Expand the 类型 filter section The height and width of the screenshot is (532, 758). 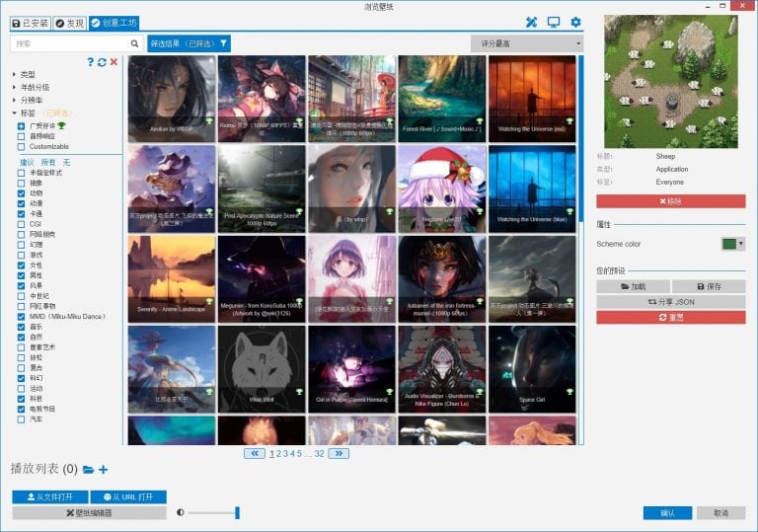coord(14,74)
